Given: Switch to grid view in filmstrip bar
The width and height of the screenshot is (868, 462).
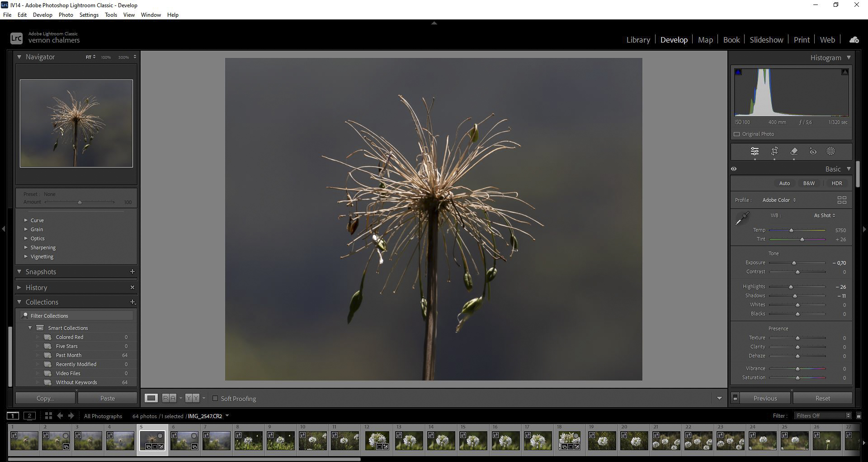Looking at the screenshot, I should [48, 416].
